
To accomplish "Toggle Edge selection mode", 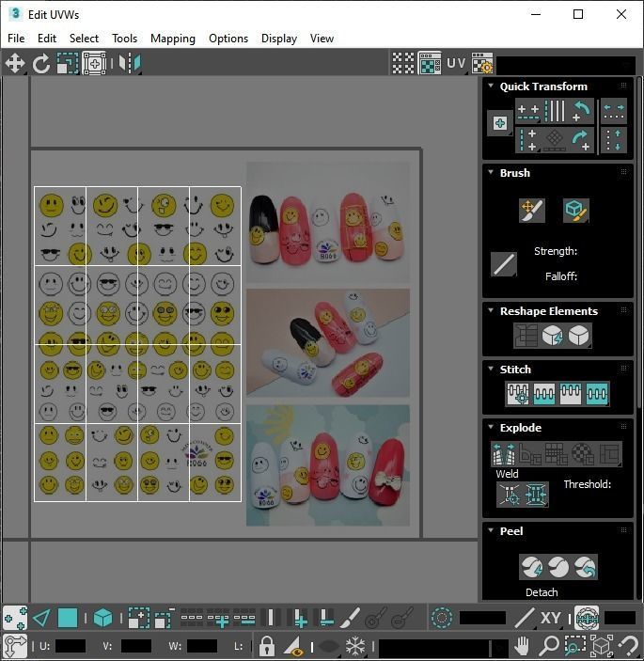I will 41,619.
